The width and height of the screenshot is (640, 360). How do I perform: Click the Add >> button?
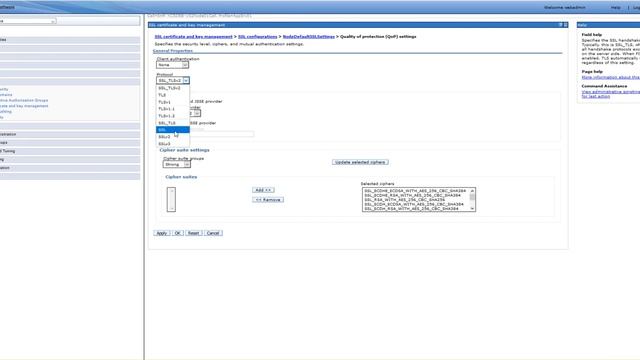tap(263, 190)
